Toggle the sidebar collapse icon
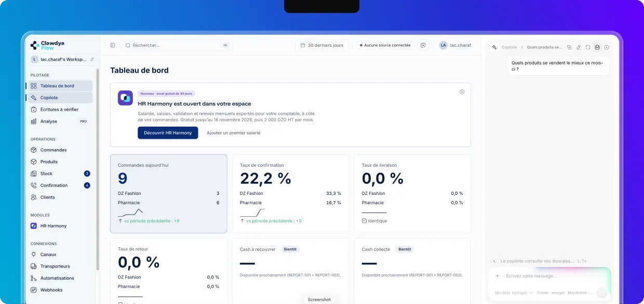 (112, 45)
